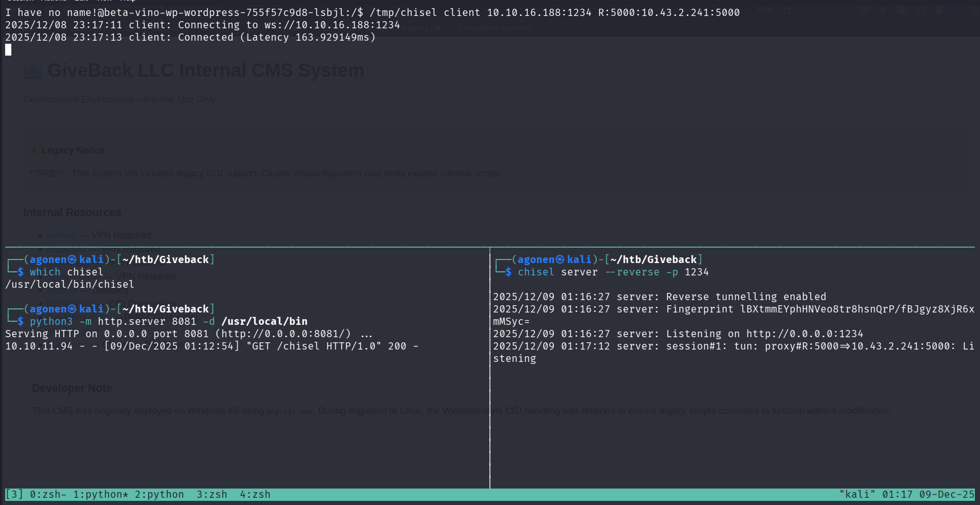The height and width of the screenshot is (505, 980).
Task: Open the Firefox hamburger application menu
Action: click(974, 9)
